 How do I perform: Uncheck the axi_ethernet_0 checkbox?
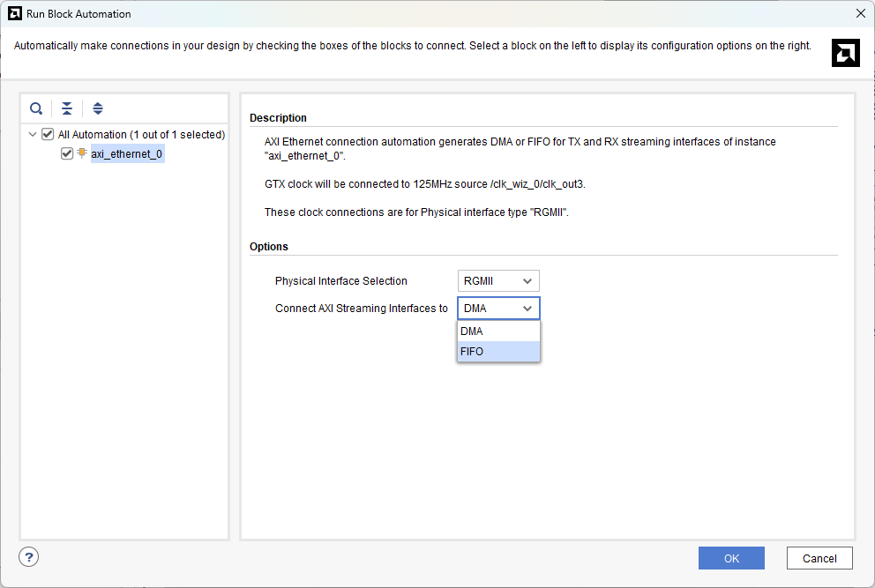[67, 153]
